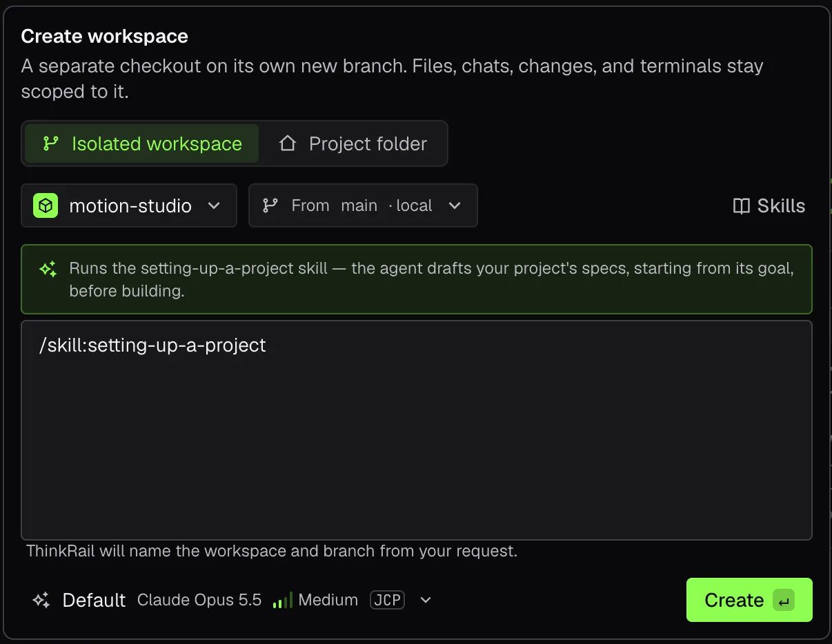Click the ThinkRail naming hint text
832x644 pixels.
[272, 551]
